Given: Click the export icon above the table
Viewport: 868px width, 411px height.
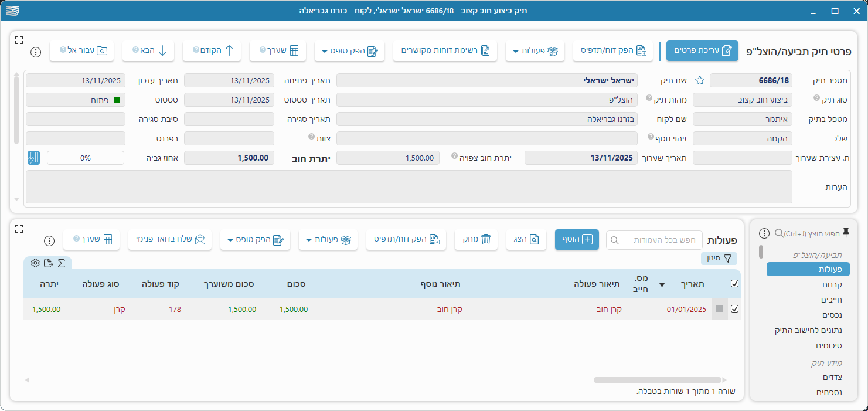Looking at the screenshot, I should (49, 263).
